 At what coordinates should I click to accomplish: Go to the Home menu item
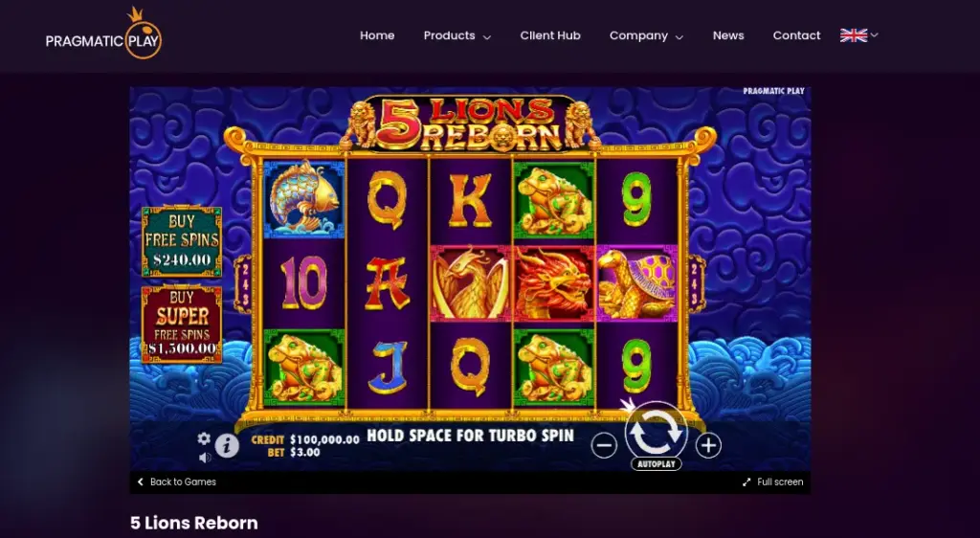click(x=377, y=35)
